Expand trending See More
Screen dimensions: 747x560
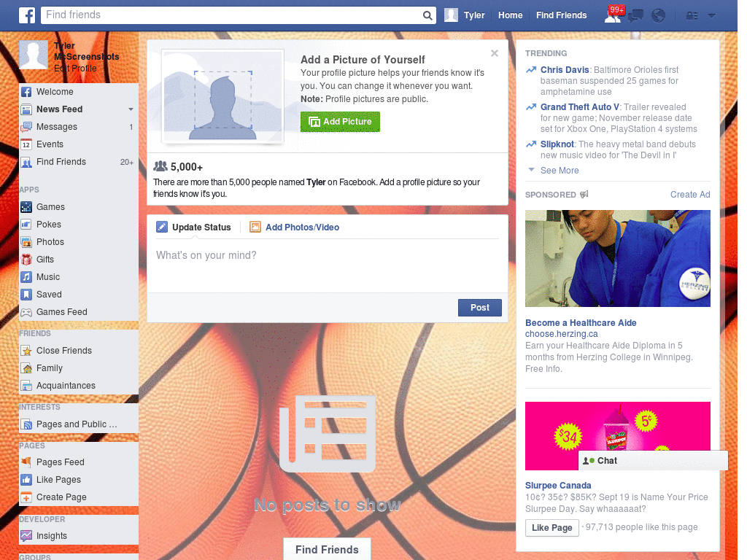[x=560, y=171]
